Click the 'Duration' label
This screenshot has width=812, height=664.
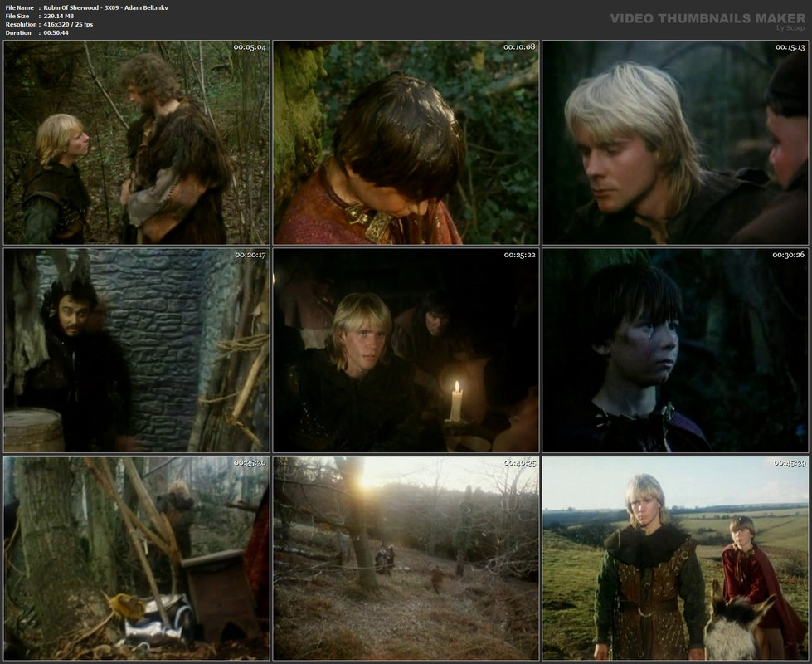coord(18,32)
